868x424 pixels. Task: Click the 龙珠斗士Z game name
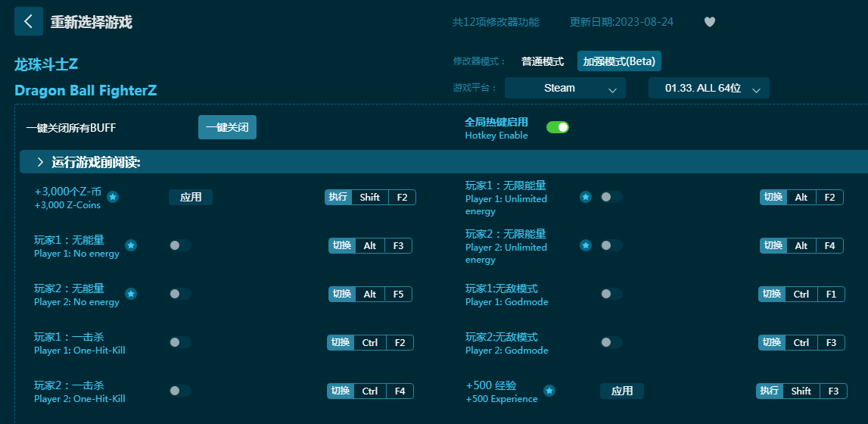[x=46, y=64]
